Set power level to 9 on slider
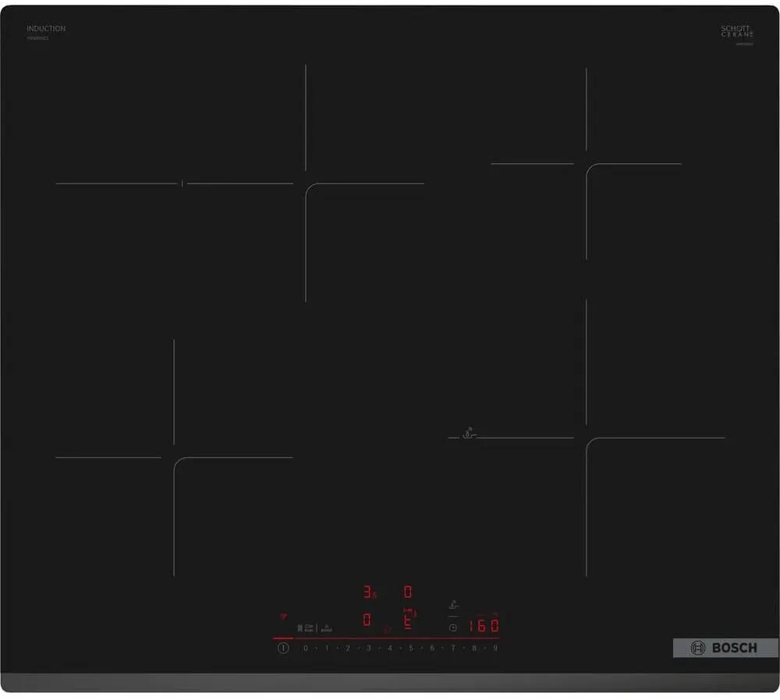The image size is (780, 700). 495,648
